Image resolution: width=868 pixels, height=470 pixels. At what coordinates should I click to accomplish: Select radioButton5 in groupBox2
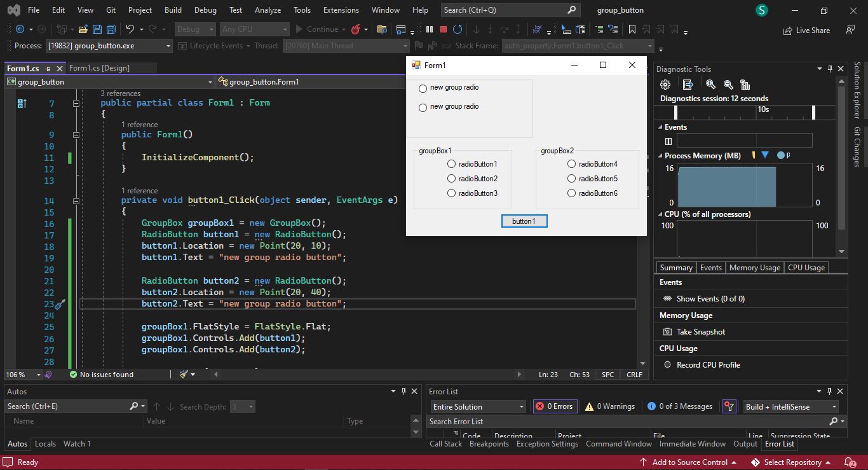coord(572,179)
